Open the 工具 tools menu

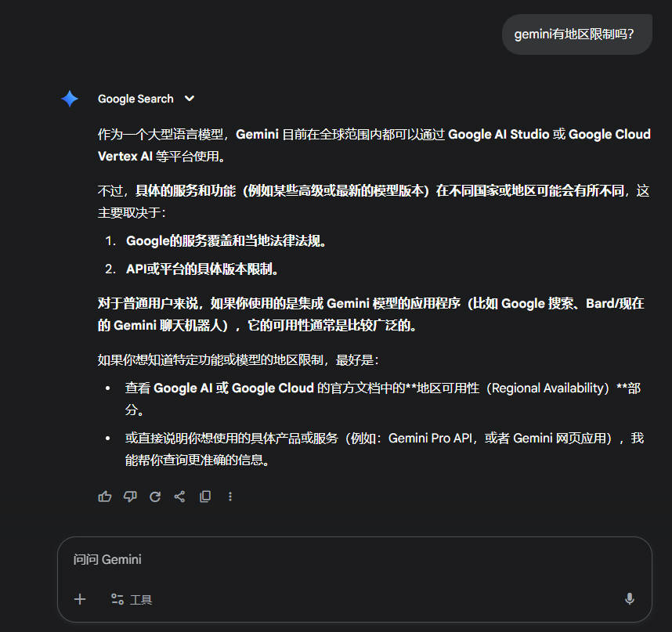click(x=132, y=599)
